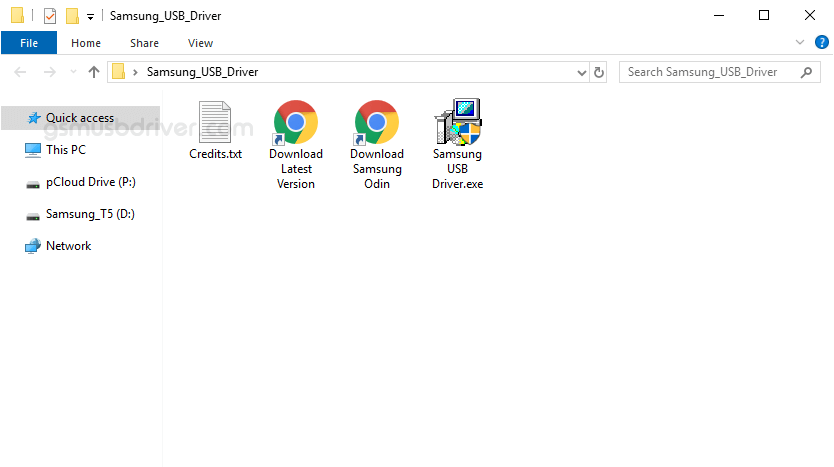Maximize the Samsung_USB_Driver window
Image resolution: width=834 pixels, height=467 pixels.
coord(764,15)
